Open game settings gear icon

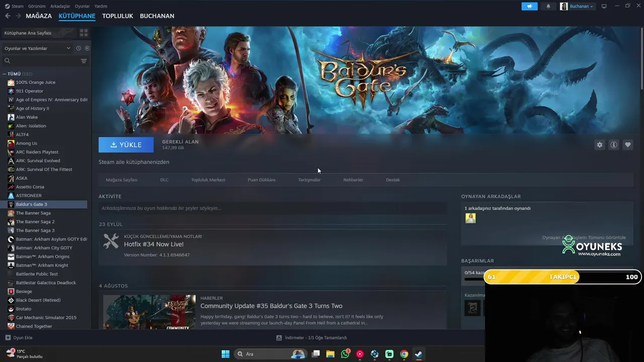click(x=600, y=145)
